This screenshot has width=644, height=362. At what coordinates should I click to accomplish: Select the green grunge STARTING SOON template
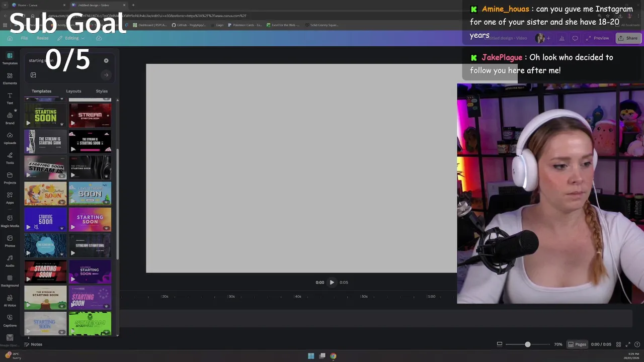tap(45, 115)
